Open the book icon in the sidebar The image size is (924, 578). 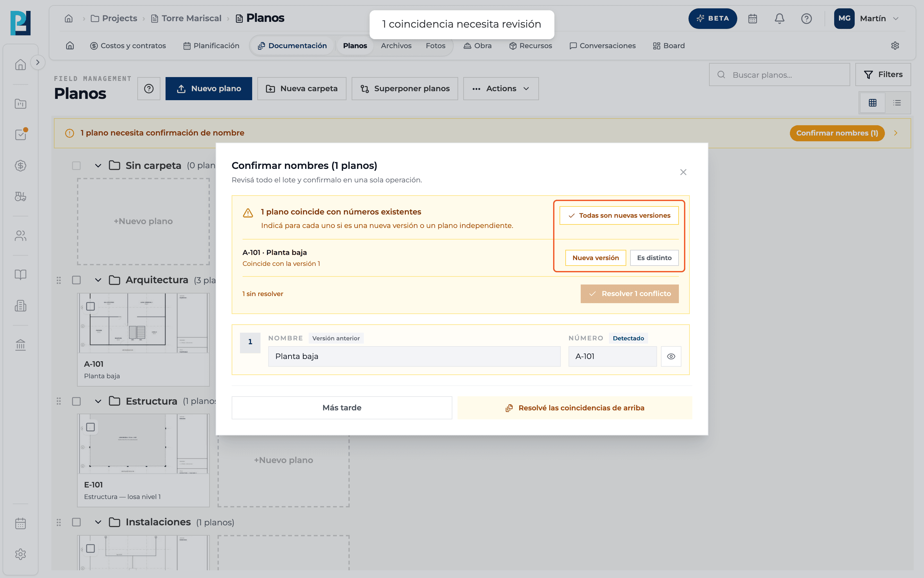tap(20, 275)
